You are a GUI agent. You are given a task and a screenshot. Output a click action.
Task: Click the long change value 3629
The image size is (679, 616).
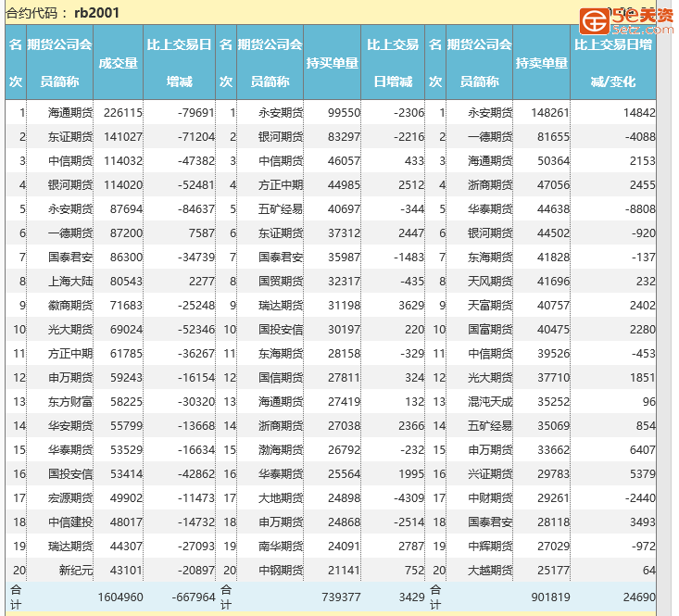pyautogui.click(x=411, y=306)
